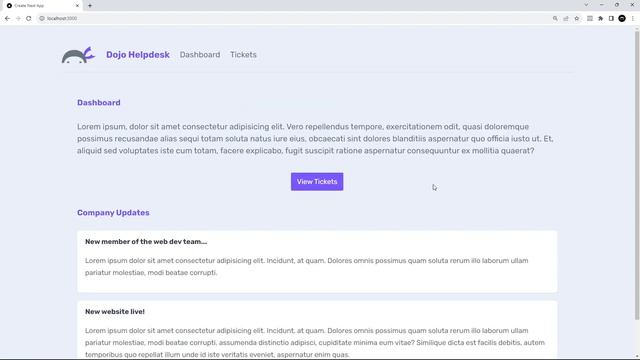Close the Create Next App tab
Image resolution: width=640 pixels, height=360 pixels.
tap(77, 6)
